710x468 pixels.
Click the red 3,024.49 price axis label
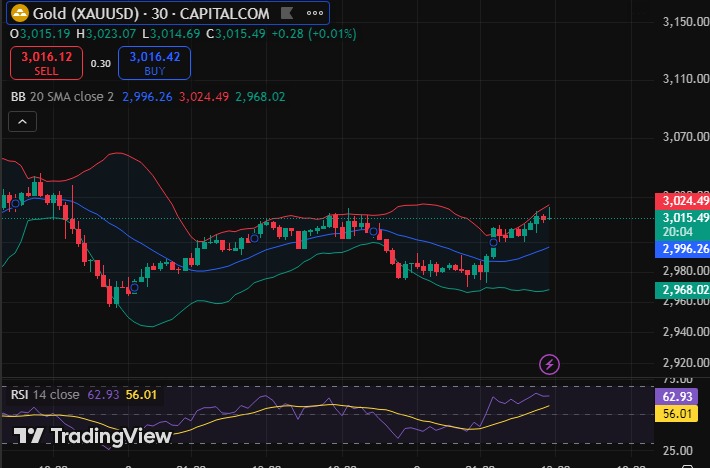pyautogui.click(x=682, y=201)
